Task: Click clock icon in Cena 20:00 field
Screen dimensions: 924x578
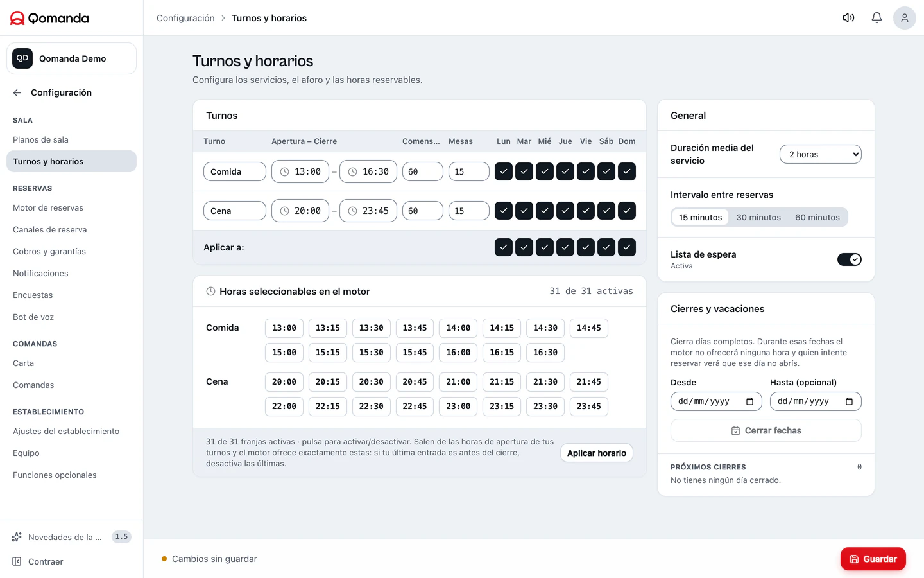Action: pos(284,211)
